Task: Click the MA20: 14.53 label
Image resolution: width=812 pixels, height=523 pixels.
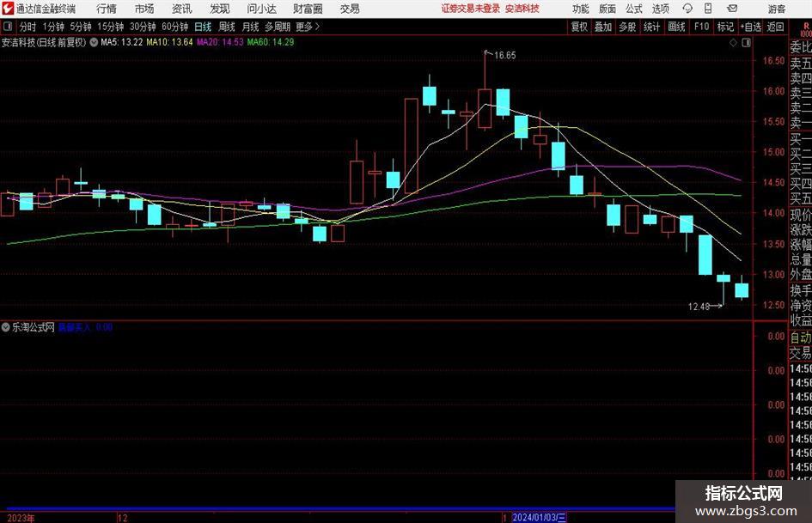Action: pyautogui.click(x=220, y=42)
